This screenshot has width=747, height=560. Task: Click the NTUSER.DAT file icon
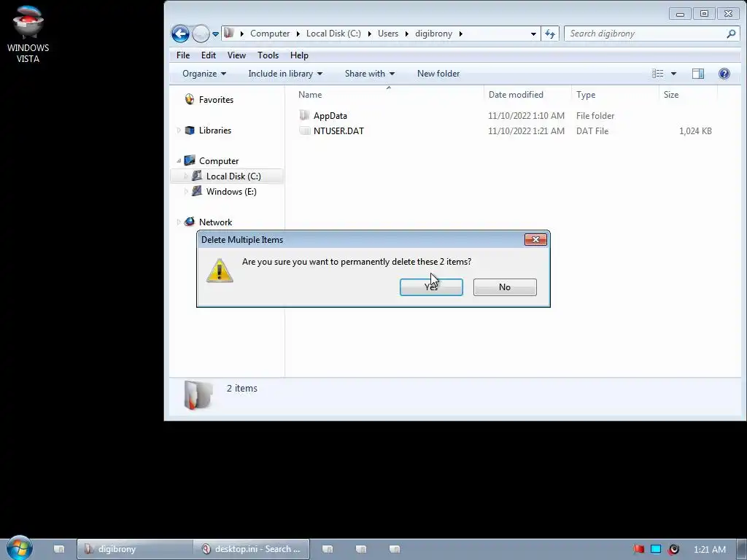tap(304, 131)
